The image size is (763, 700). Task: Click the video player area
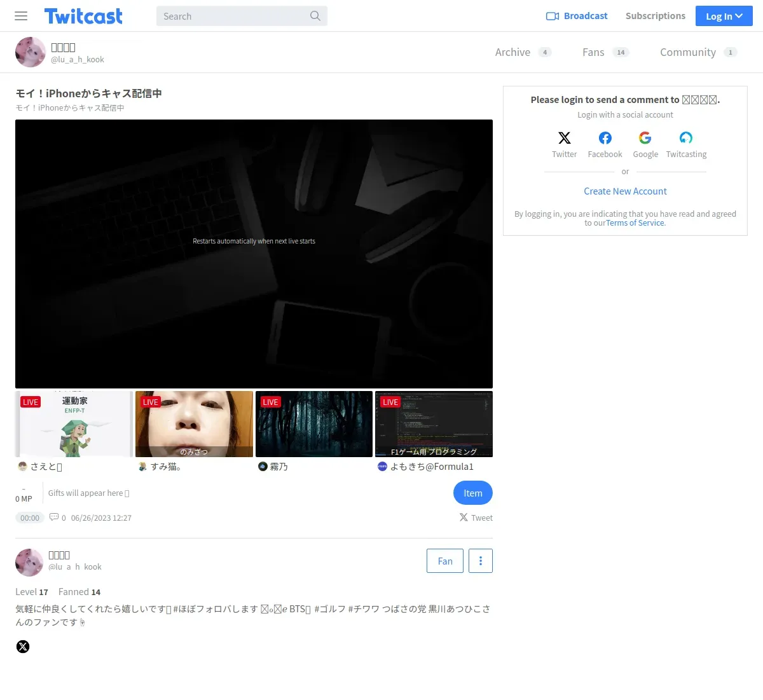click(254, 254)
